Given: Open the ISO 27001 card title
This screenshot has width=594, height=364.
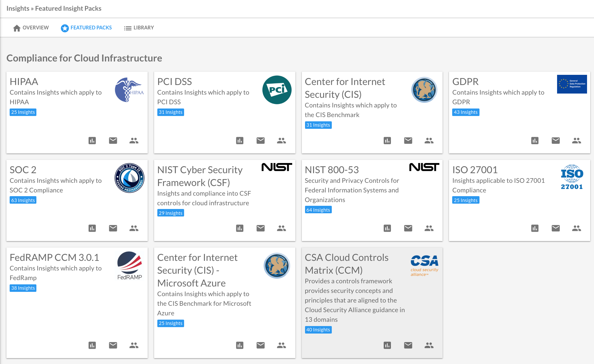Looking at the screenshot, I should 475,170.
